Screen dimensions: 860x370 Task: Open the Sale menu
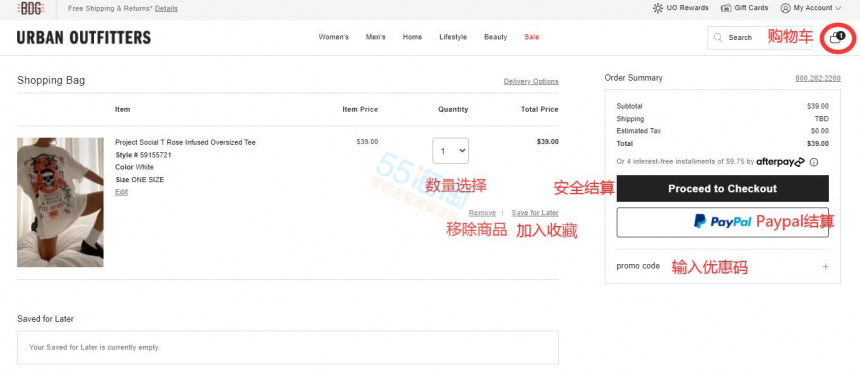[x=531, y=37]
